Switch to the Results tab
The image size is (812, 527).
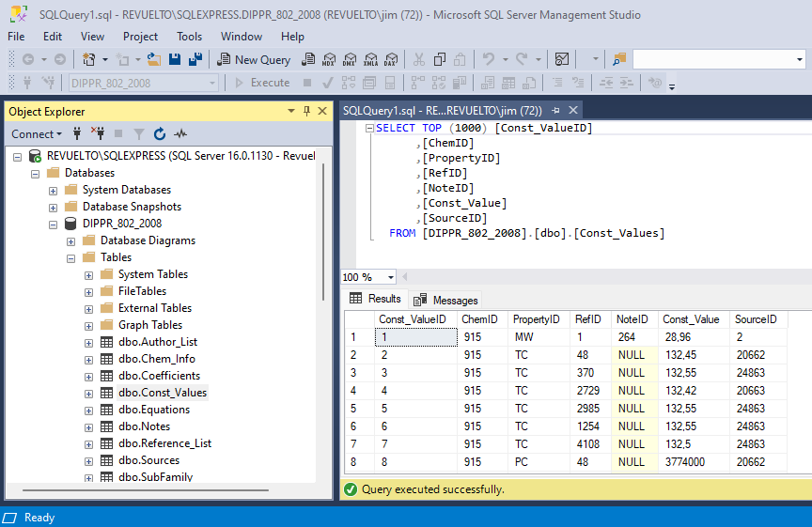pos(375,299)
